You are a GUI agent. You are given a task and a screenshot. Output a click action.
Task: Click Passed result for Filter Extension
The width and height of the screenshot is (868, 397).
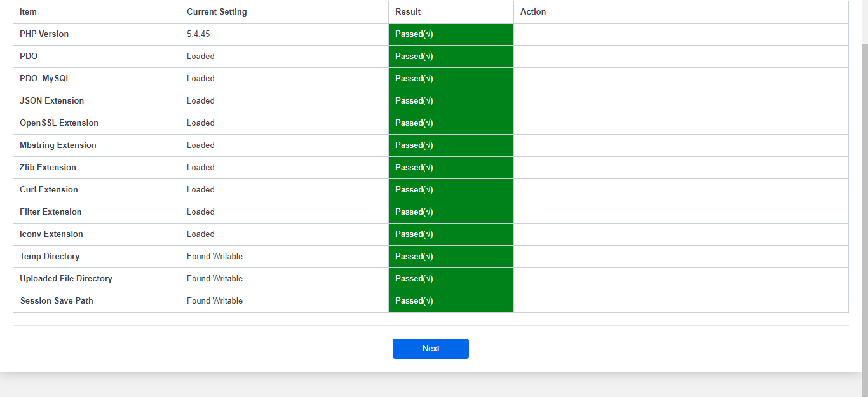414,212
